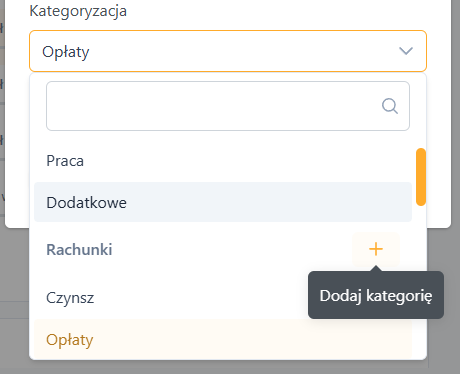Click the dimmed backdrop below the list
This screenshot has height=374, width=460.
(228, 367)
